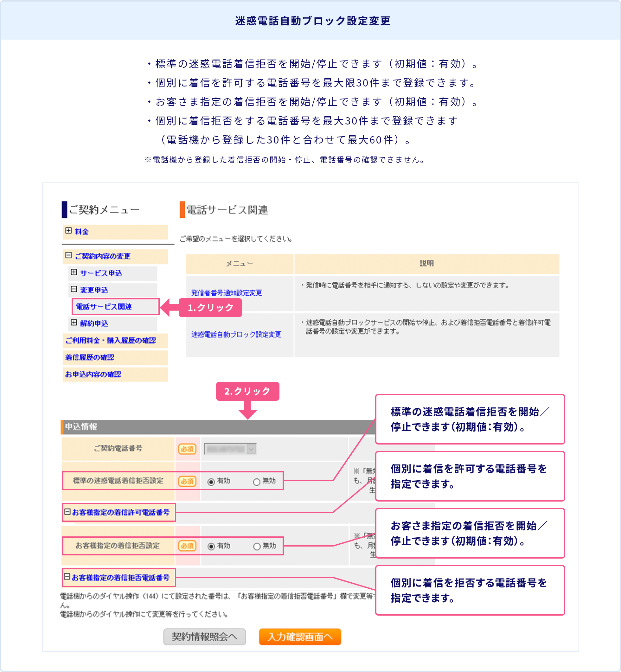Open ご契約内容の変更 in sidebar
The height and width of the screenshot is (672, 621).
click(102, 256)
